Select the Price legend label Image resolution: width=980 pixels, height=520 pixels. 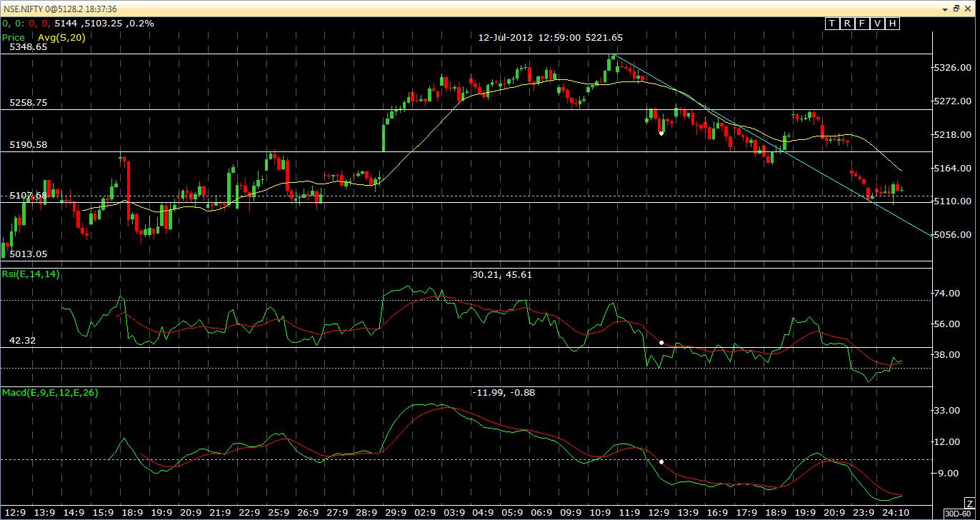point(13,38)
